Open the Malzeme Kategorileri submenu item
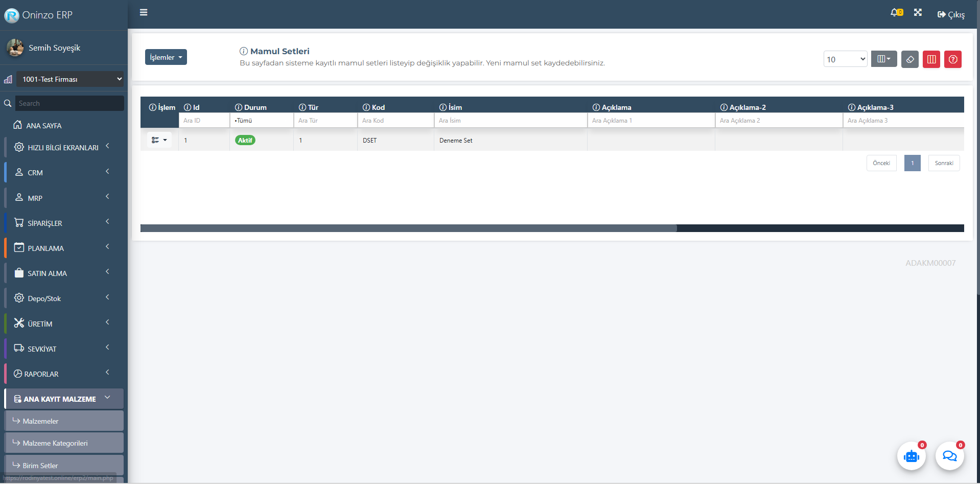The width and height of the screenshot is (980, 484). [55, 443]
